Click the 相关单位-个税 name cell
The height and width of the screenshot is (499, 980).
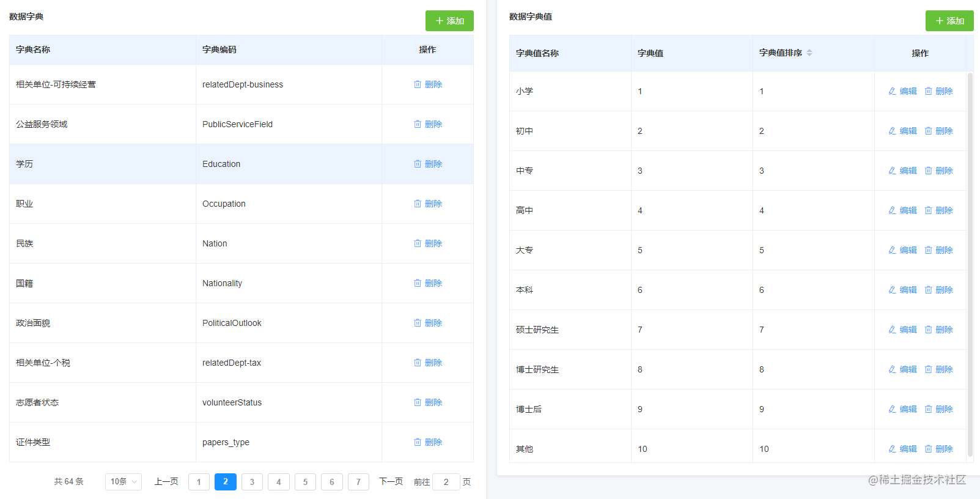click(103, 363)
